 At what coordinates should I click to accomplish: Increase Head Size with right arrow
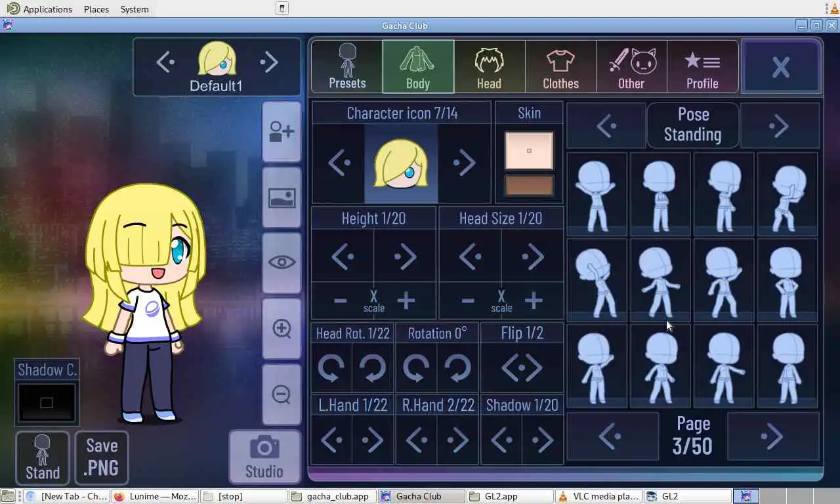point(532,256)
